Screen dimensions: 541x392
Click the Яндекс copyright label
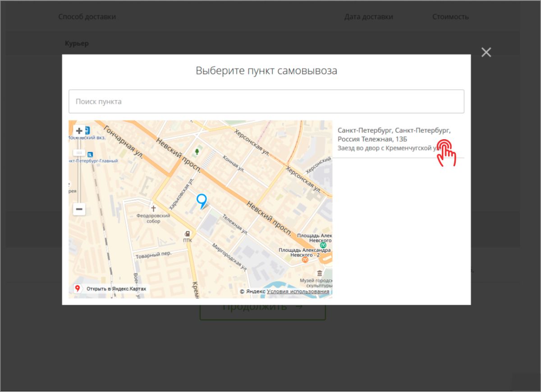pyautogui.click(x=252, y=292)
